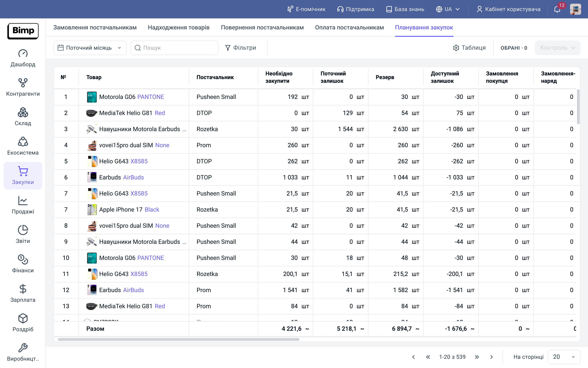The width and height of the screenshot is (588, 368).
Task: Jump to the last page
Action: [477, 357]
